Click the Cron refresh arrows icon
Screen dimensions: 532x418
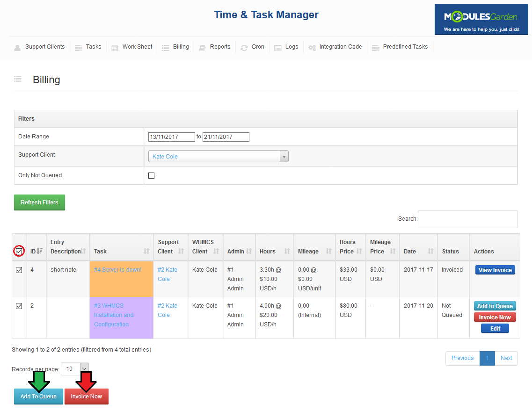[x=244, y=48]
